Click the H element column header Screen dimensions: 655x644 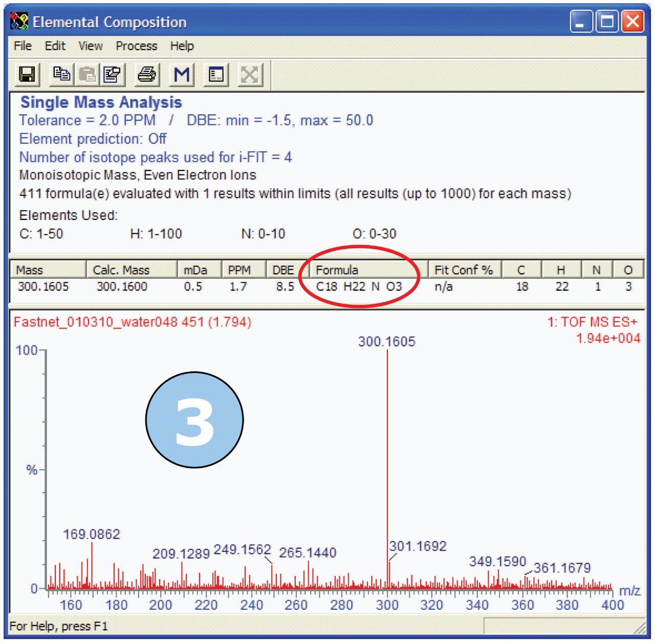(x=561, y=270)
